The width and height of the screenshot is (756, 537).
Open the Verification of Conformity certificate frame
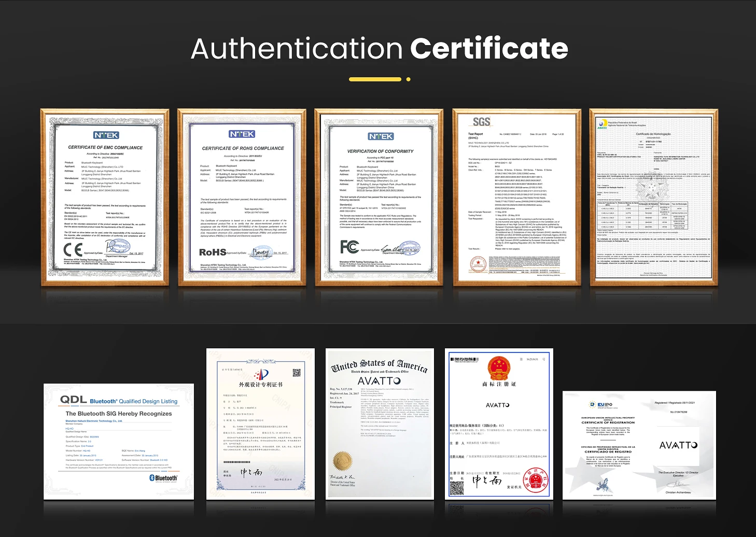click(x=379, y=197)
